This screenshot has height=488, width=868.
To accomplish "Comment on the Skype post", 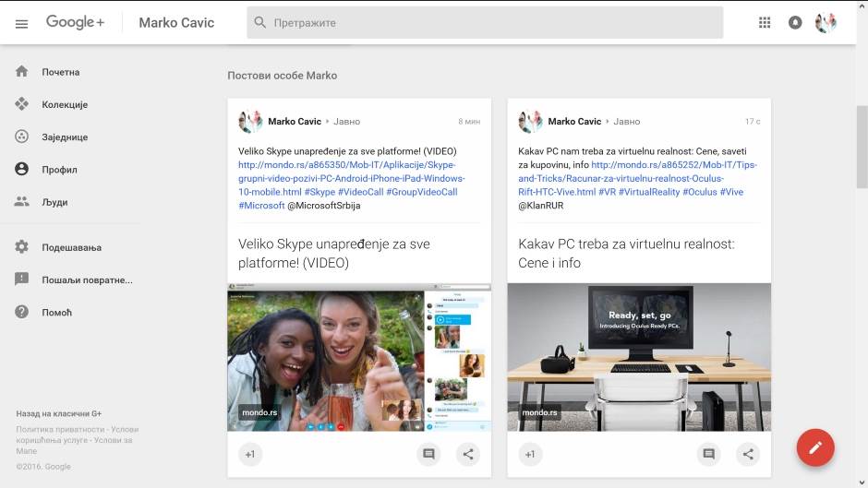I will coord(428,454).
